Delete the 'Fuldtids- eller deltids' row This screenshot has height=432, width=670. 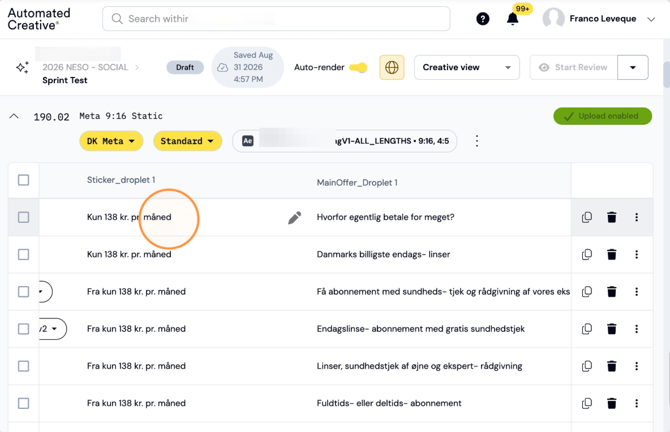point(612,403)
